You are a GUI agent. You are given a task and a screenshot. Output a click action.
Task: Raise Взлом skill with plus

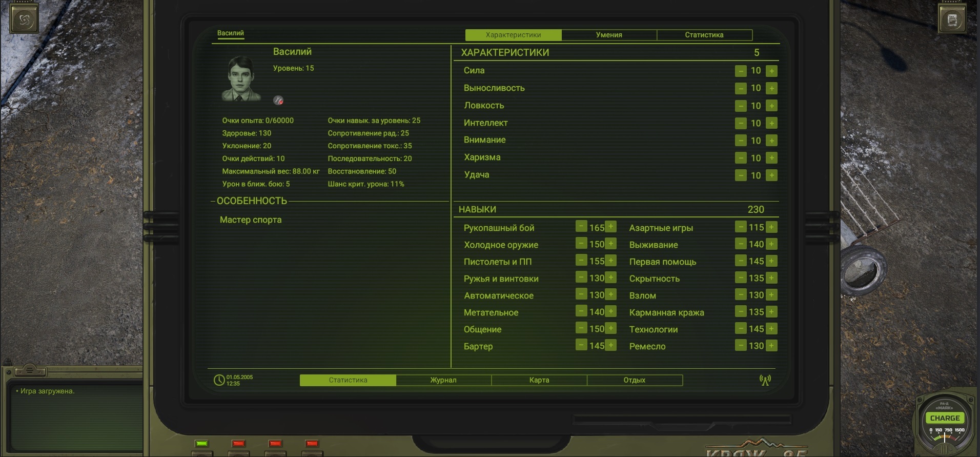coord(771,294)
